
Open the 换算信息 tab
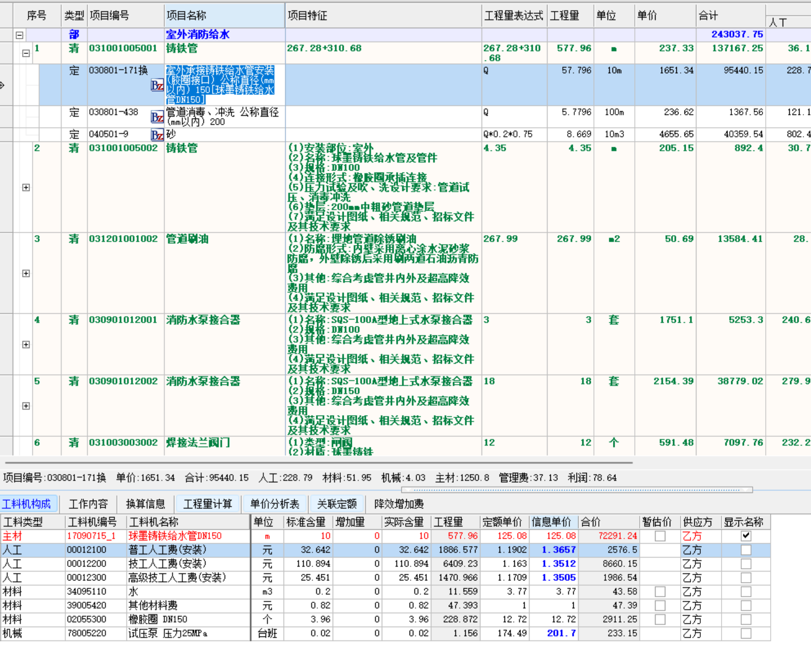click(x=146, y=503)
